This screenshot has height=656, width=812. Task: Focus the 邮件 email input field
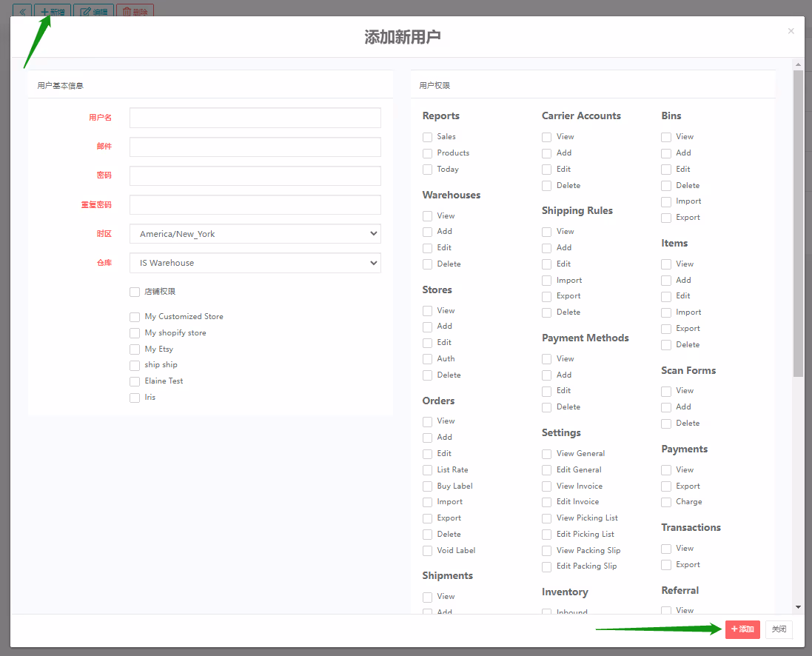(x=255, y=147)
